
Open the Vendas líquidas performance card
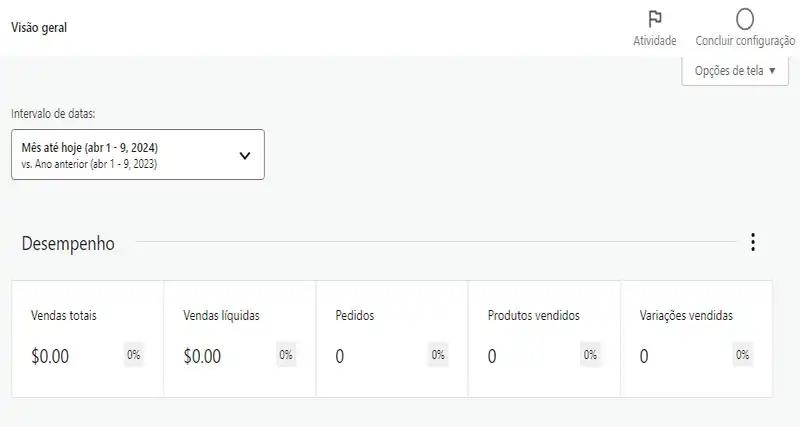[239, 338]
